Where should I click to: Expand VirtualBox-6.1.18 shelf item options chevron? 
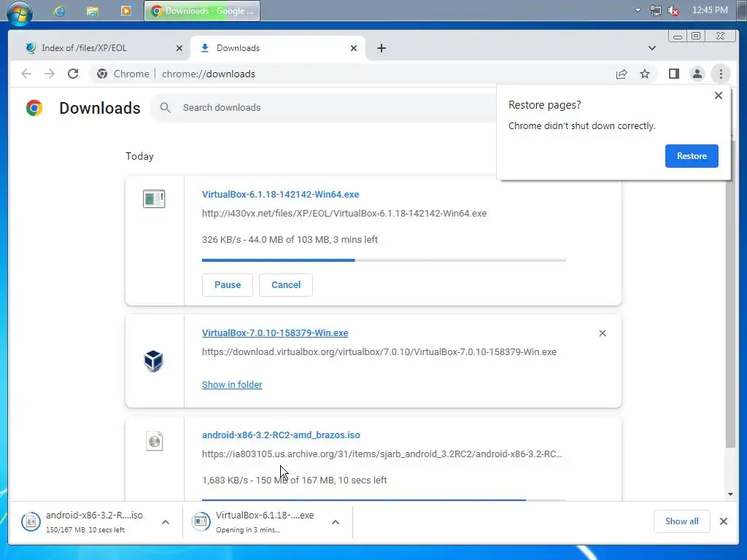[x=336, y=522]
